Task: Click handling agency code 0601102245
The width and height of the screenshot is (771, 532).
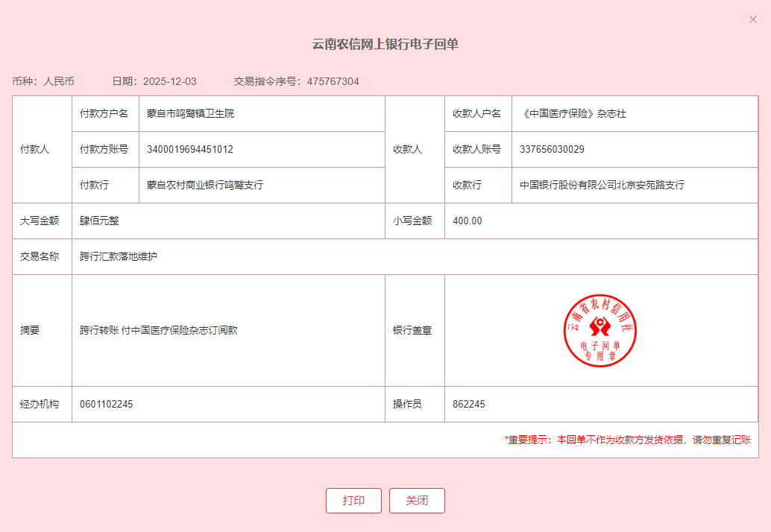Action: point(106,405)
